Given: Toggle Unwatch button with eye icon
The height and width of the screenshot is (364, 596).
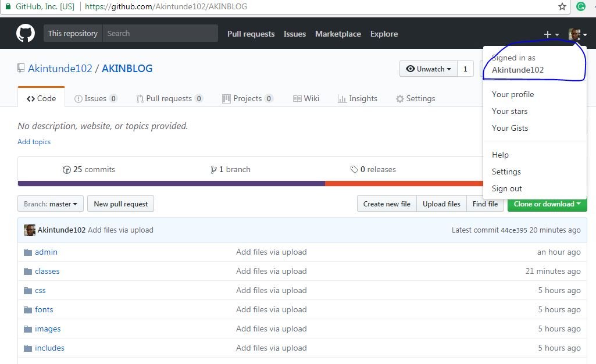Looking at the screenshot, I should (429, 69).
